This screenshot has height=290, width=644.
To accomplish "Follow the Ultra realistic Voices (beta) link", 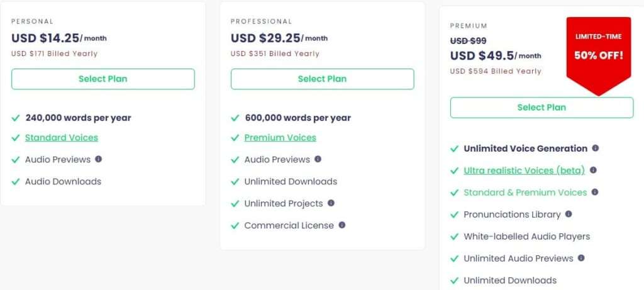I will (524, 170).
